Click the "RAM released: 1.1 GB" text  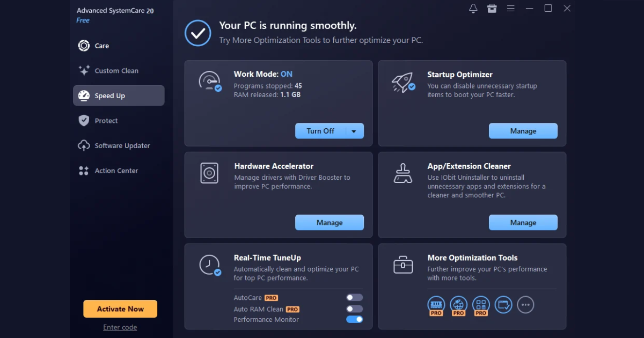[267, 95]
